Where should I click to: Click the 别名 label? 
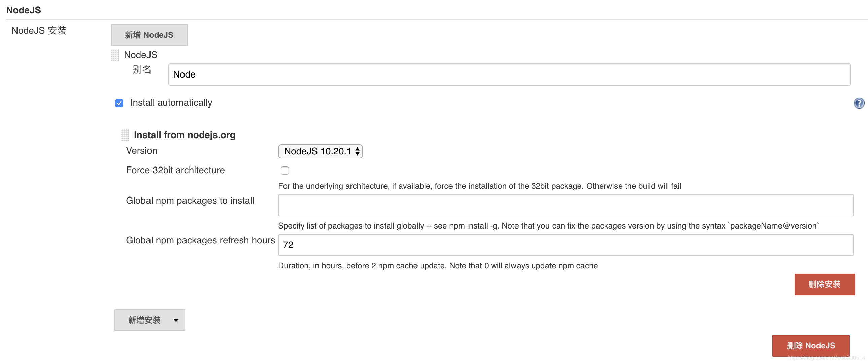pos(142,69)
